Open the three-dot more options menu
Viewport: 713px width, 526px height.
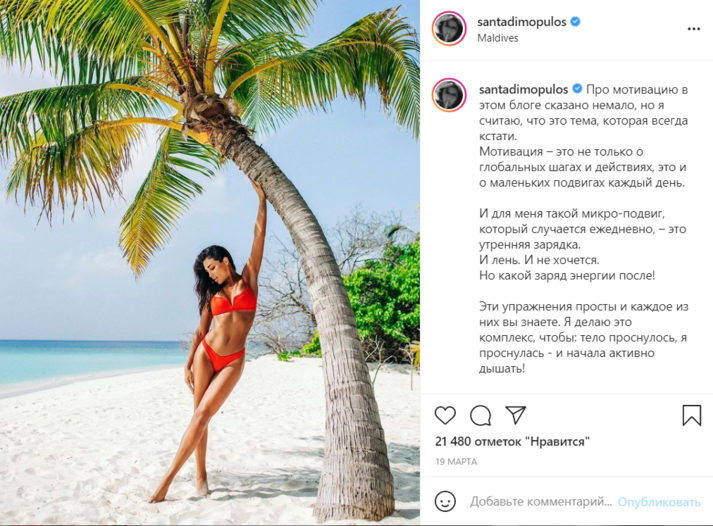click(x=693, y=29)
